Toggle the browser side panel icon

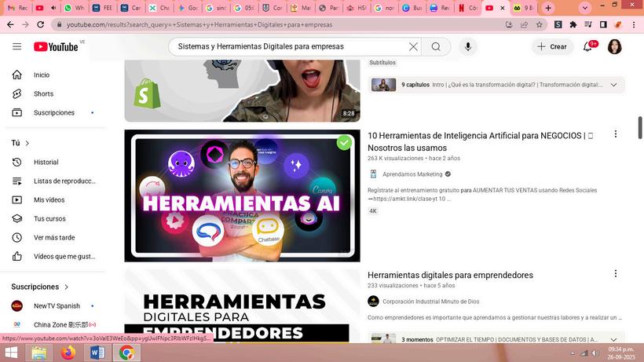(x=603, y=24)
